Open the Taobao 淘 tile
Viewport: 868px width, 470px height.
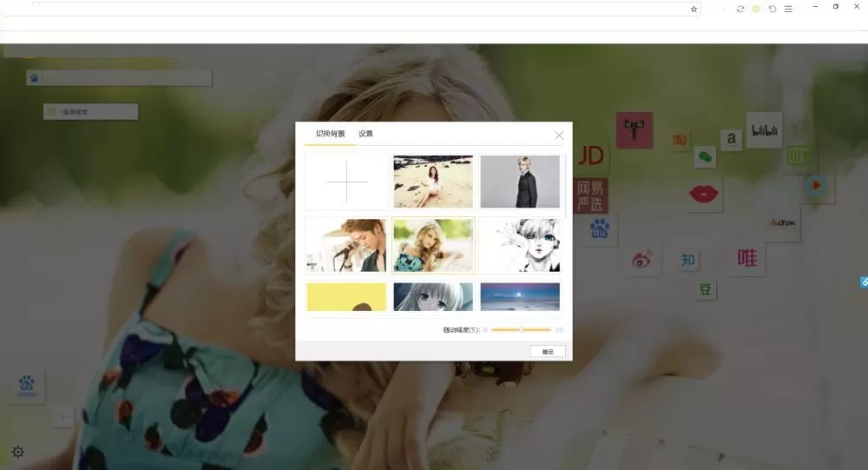680,140
